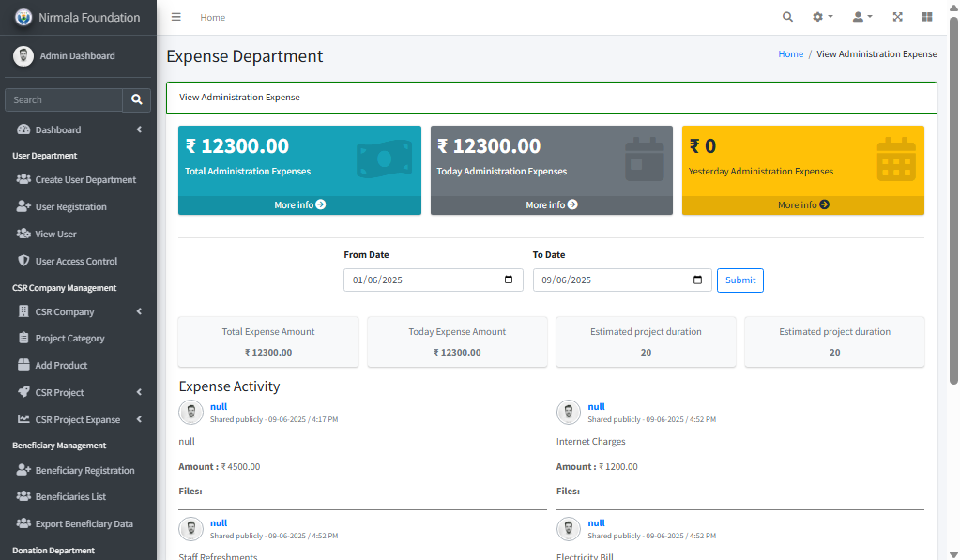Open the settings gear dropdown
Image resolution: width=960 pixels, height=560 pixels.
click(x=822, y=17)
